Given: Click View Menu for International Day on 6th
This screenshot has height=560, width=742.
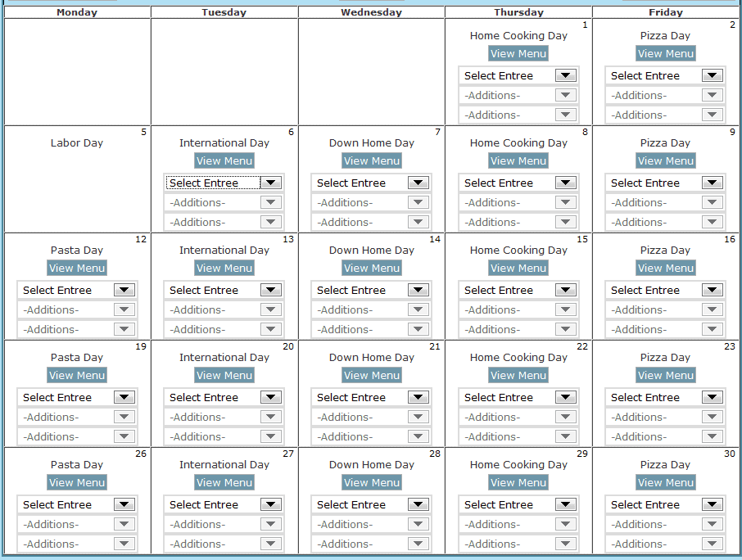Looking at the screenshot, I should point(224,160).
